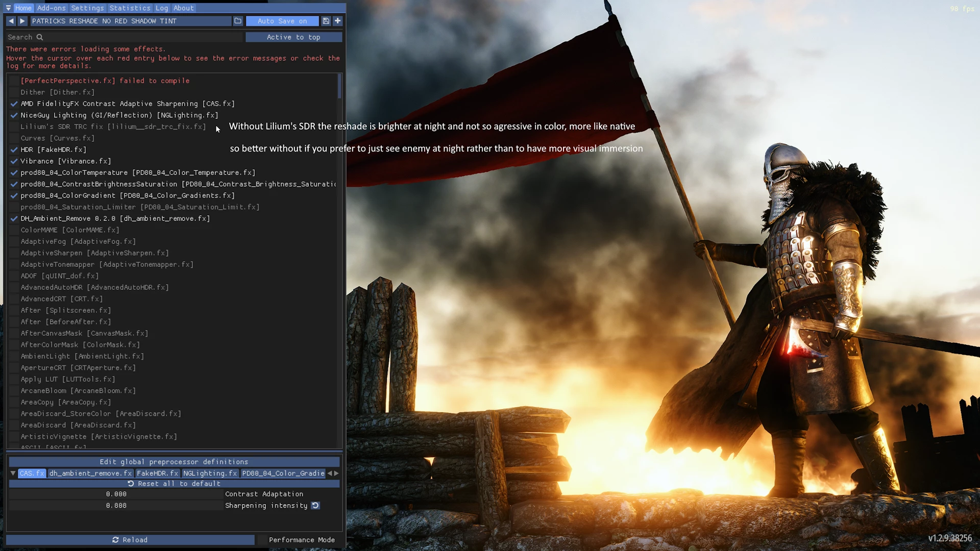Select AdaptiveSharpen [AdaptiveSharpen.fx] entry

tap(94, 253)
